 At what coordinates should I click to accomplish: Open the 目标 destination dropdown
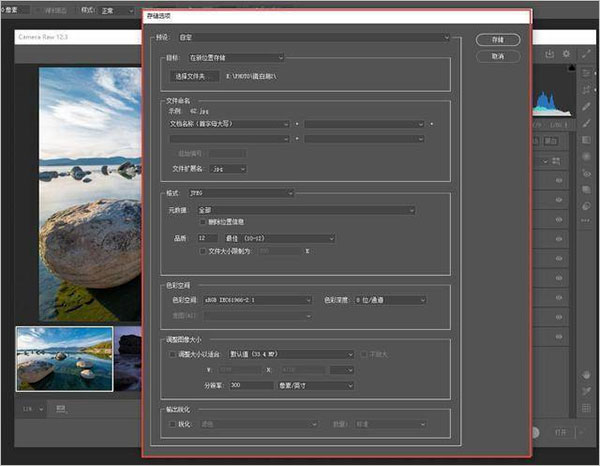pos(236,58)
